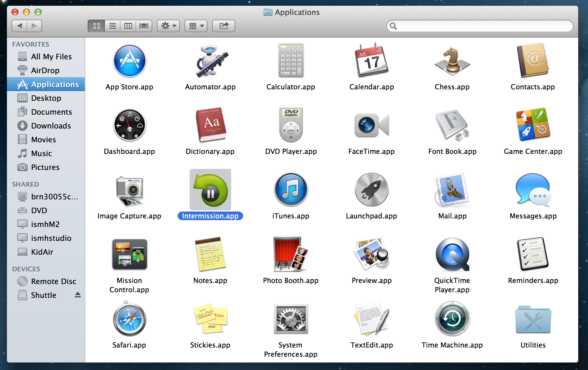Select the Preview.app icon
Viewport: 588px width, 370px height.
(x=372, y=254)
